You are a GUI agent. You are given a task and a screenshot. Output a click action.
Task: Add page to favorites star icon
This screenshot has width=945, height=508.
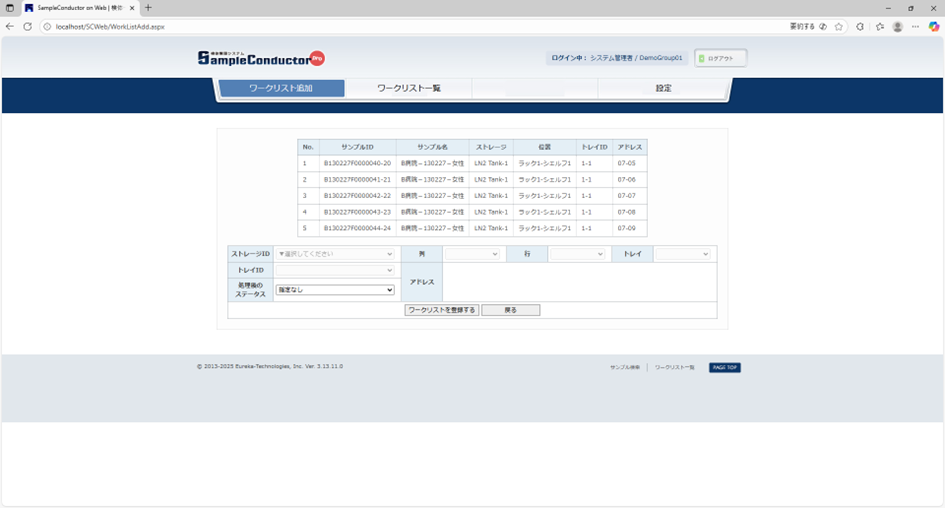pos(839,26)
